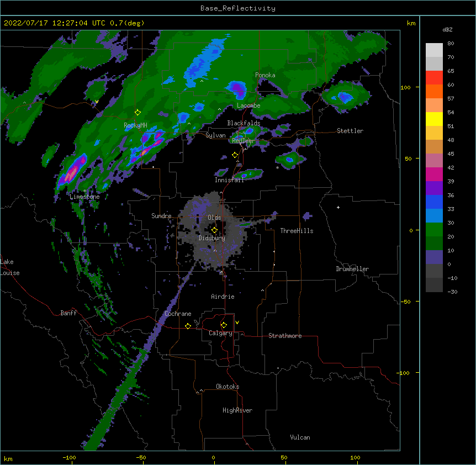
Task: Pick the yellow 54-51 dBZ legend swatch
Action: 434,119
